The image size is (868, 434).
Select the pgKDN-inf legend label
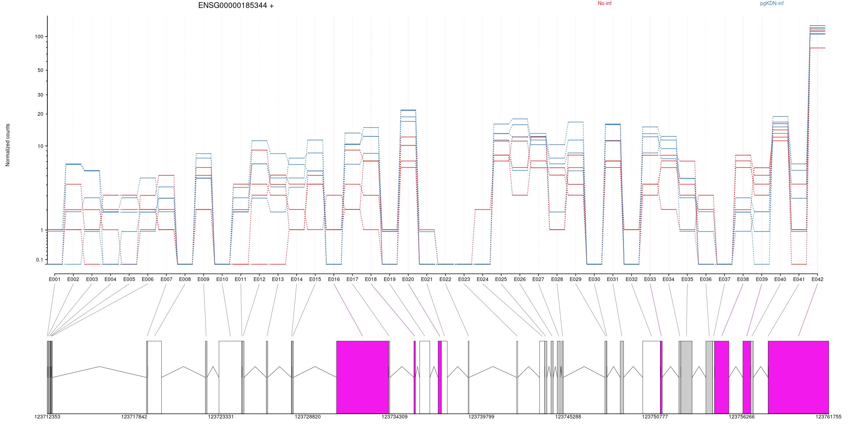[x=772, y=4]
